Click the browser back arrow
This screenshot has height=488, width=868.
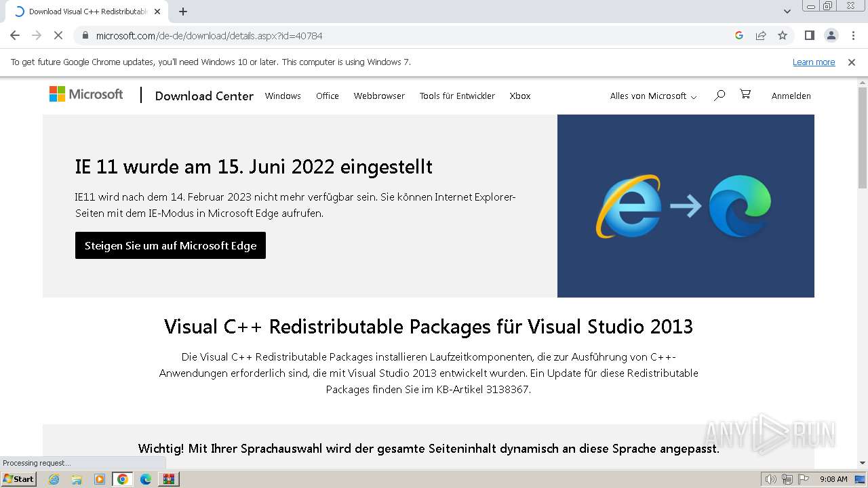tap(15, 35)
